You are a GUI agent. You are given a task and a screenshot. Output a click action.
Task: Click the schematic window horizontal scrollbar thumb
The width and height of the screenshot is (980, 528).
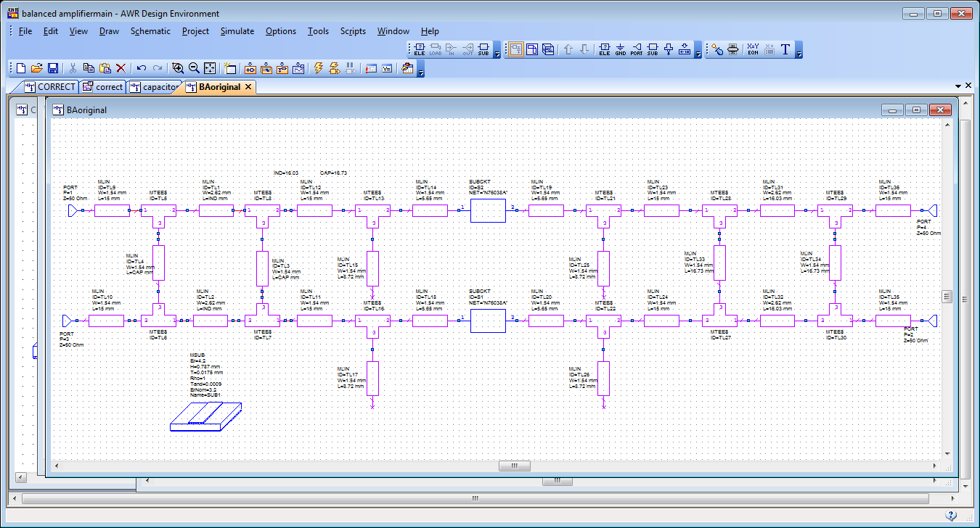514,466
